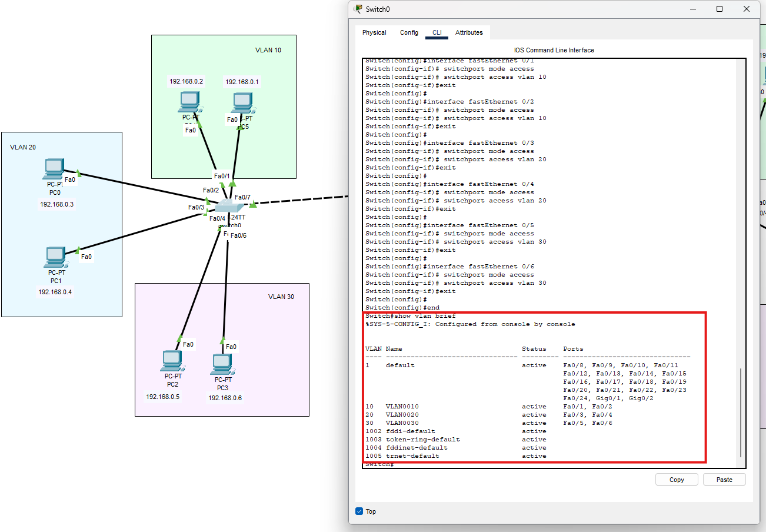This screenshot has width=766, height=532.
Task: Click the Fa0/7 port label near switch
Action: point(243,197)
